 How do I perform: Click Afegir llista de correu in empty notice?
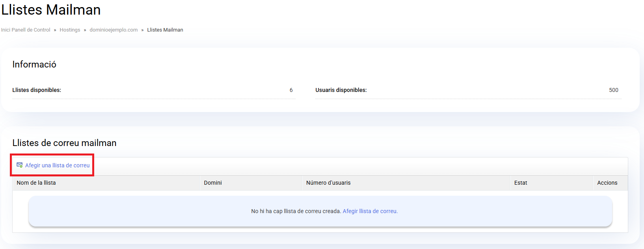click(370, 211)
